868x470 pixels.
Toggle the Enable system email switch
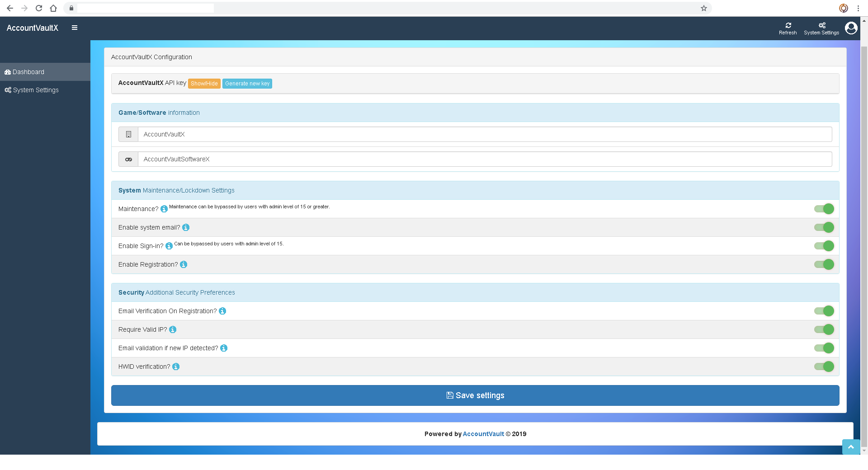click(x=824, y=227)
